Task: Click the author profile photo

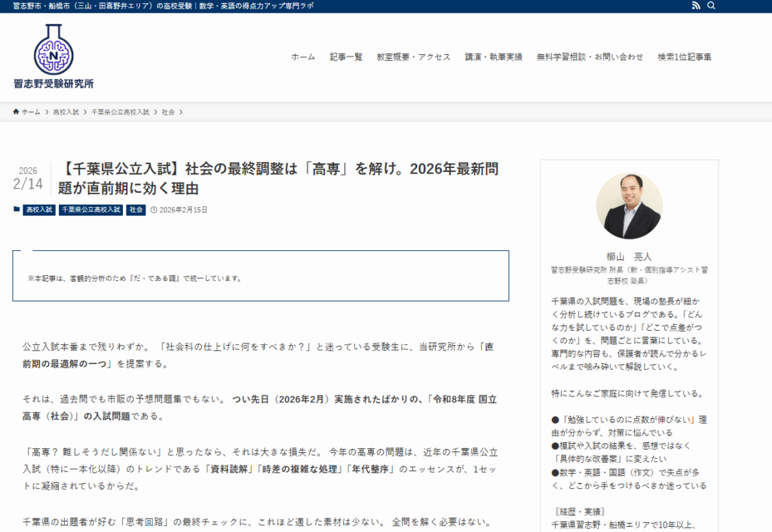Action: (x=629, y=206)
